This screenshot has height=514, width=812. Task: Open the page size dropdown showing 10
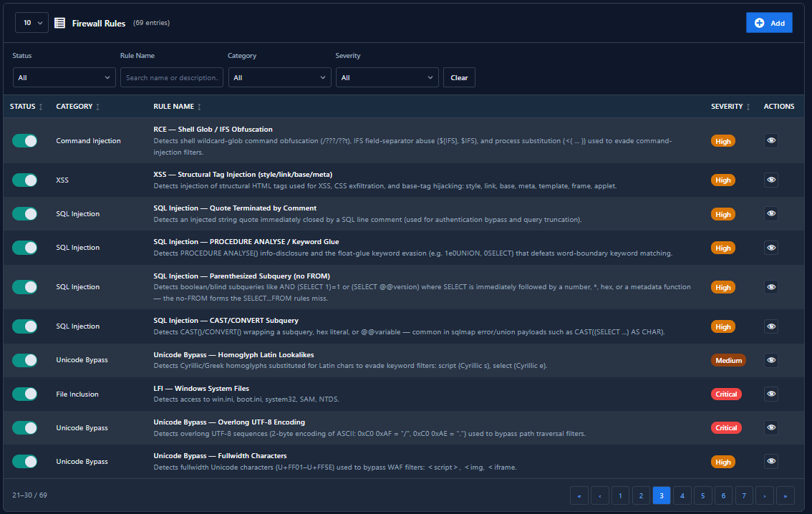click(x=32, y=23)
